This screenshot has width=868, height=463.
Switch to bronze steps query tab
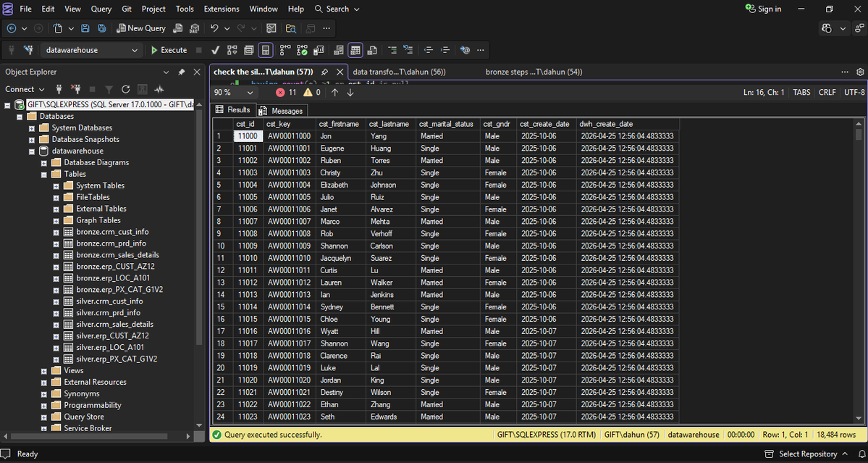(x=534, y=72)
